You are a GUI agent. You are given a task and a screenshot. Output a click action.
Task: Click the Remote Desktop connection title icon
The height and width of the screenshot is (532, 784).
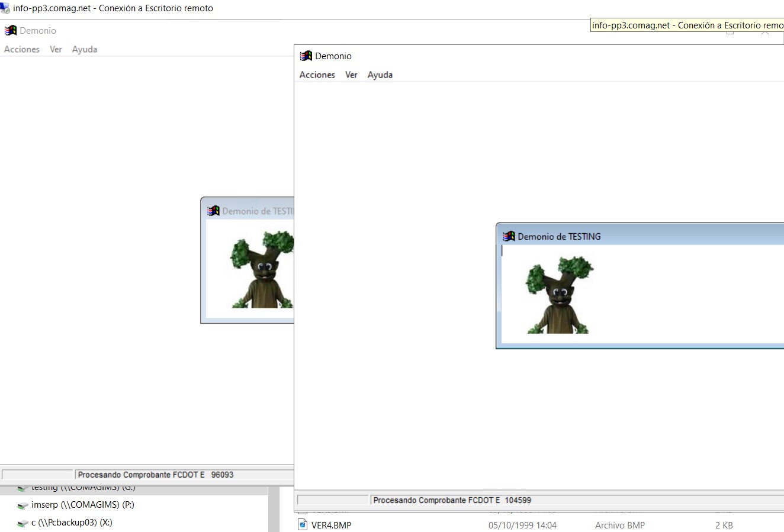coord(5,8)
